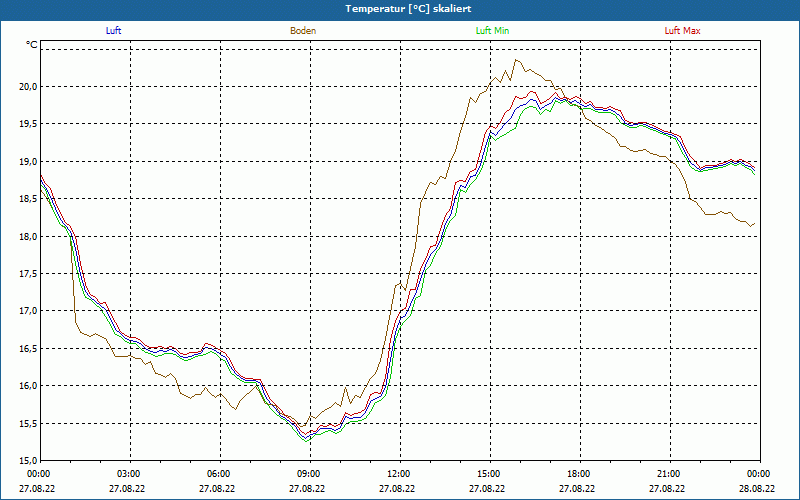Click the 21:00 time axis label
The height and width of the screenshot is (500, 800).
coord(669,474)
